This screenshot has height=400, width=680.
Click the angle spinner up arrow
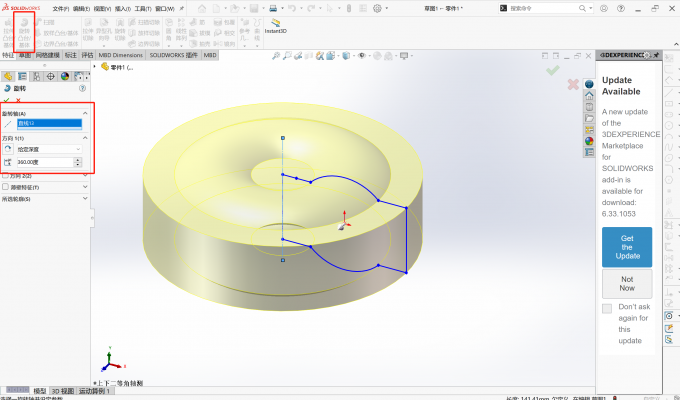[78, 160]
